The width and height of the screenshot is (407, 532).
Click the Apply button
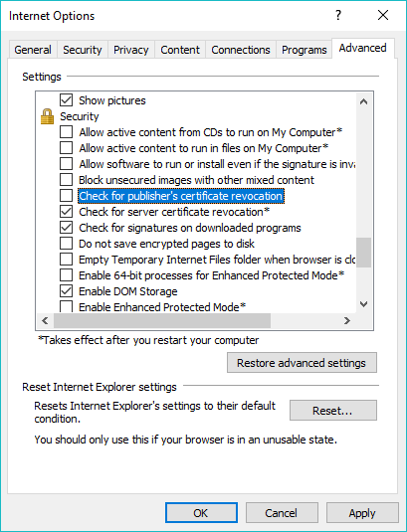coord(362,513)
